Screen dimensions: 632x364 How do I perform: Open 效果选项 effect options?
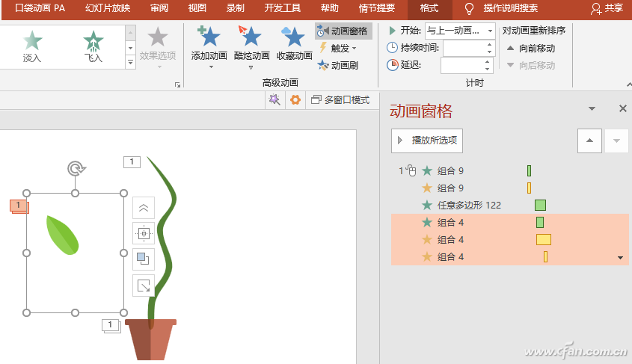click(x=158, y=48)
